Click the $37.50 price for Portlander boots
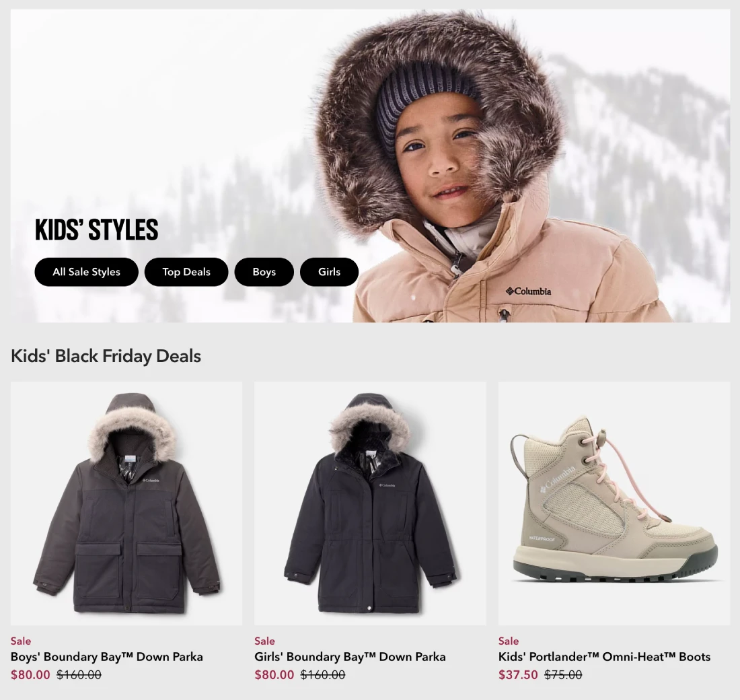The height and width of the screenshot is (700, 740). coord(518,675)
